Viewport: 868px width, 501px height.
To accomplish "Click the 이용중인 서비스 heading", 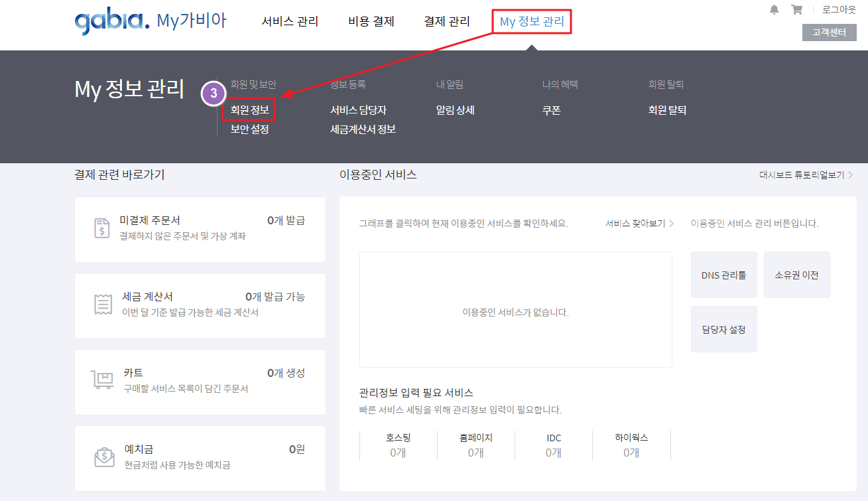I will pyautogui.click(x=378, y=175).
